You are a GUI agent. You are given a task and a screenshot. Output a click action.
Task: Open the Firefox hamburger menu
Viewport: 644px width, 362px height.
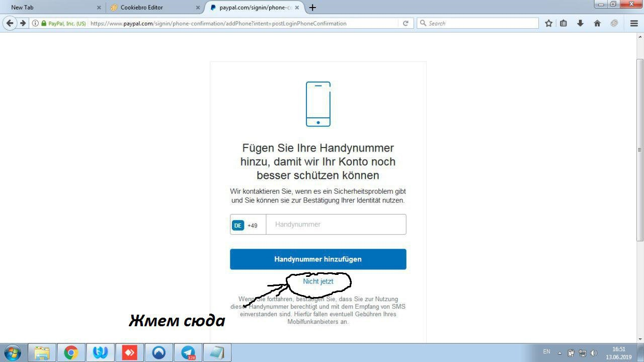[634, 23]
